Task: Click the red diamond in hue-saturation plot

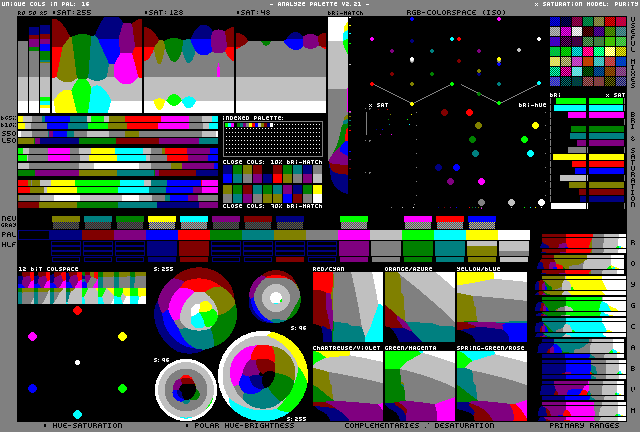Action: click(77, 310)
